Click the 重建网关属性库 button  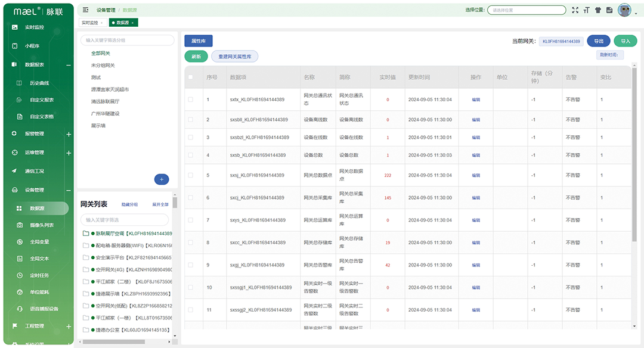coord(234,57)
